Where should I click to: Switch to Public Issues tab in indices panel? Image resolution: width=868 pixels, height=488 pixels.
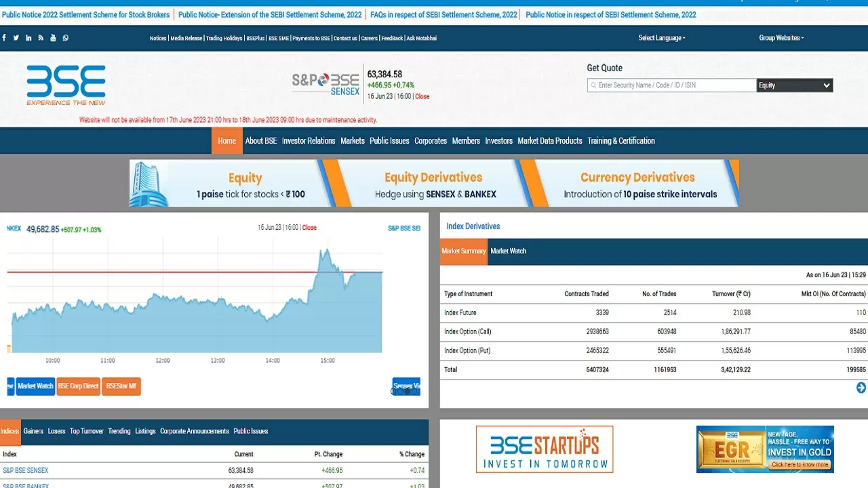tap(251, 431)
